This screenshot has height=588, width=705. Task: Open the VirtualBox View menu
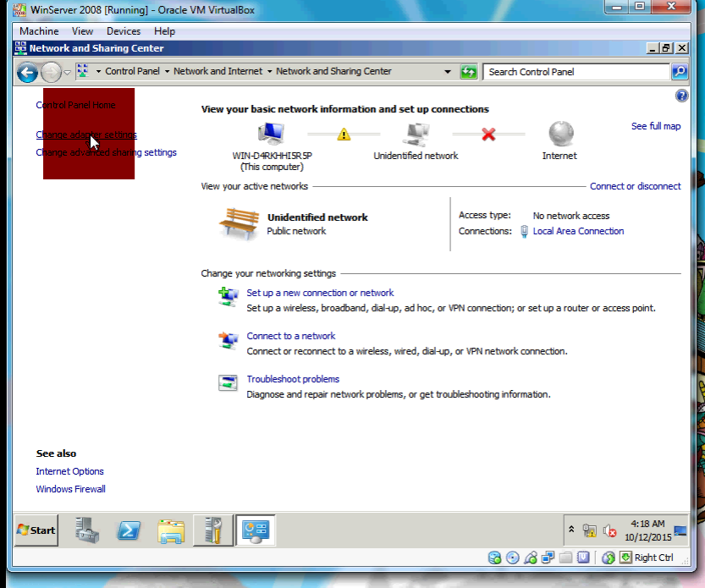pos(82,31)
